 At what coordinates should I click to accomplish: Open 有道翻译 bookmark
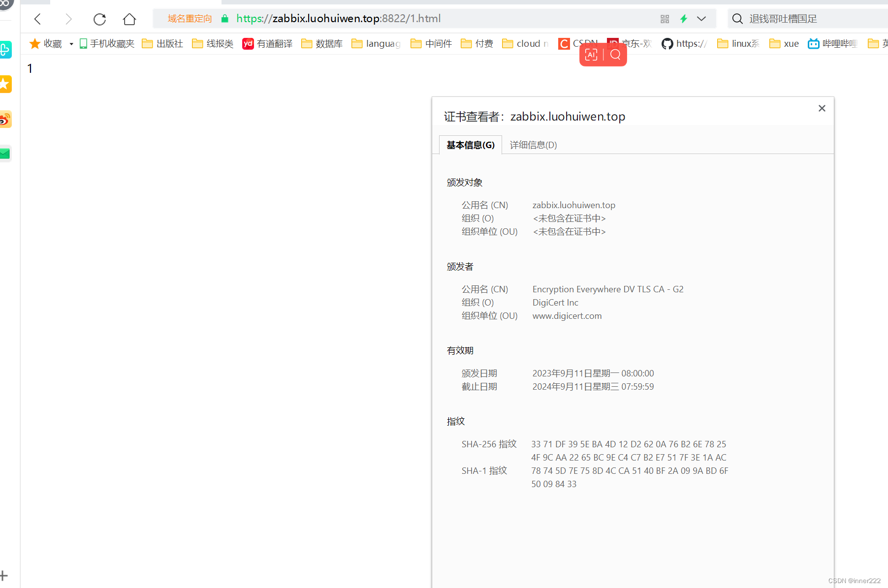point(267,44)
